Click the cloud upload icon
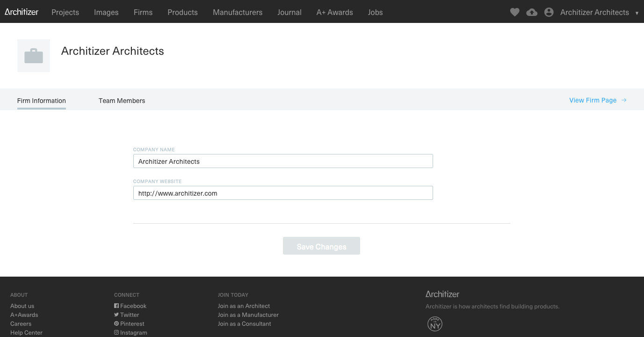The height and width of the screenshot is (337, 644). 532,12
